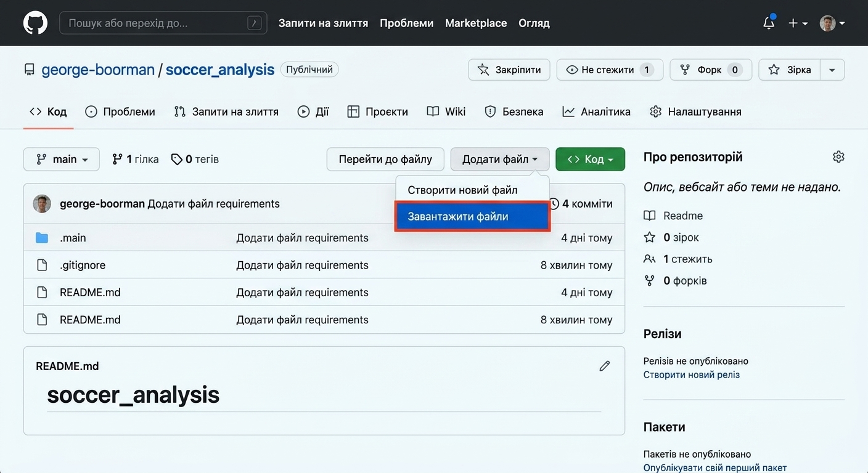Image resolution: width=868 pixels, height=473 pixels.
Task: Open the Запити на злиття repository tab
Action: [226, 111]
